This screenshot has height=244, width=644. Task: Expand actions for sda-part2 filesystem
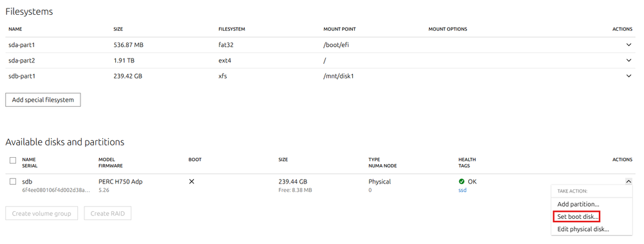pos(629,61)
